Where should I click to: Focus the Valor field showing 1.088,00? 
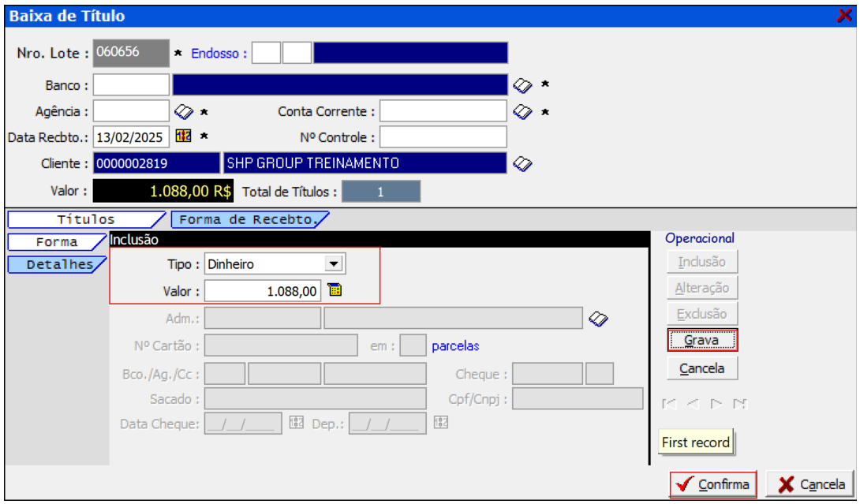(x=263, y=291)
